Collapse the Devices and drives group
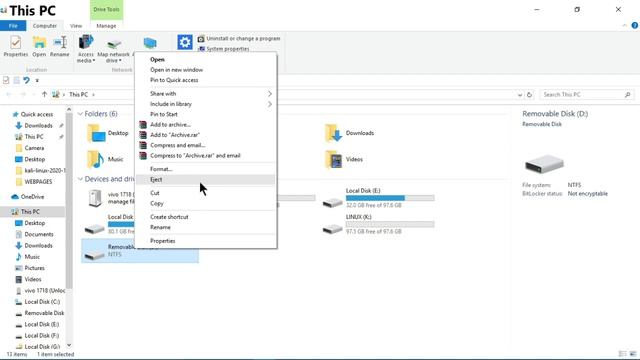 (x=80, y=179)
